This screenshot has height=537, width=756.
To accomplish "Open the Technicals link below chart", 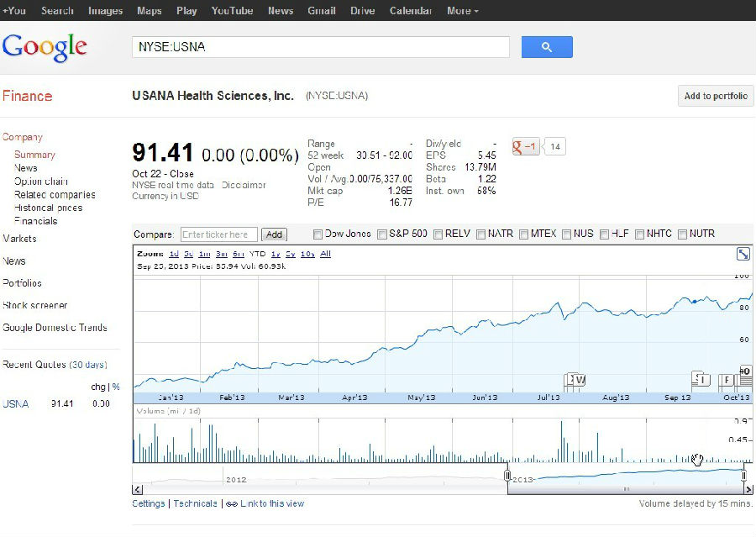I will [195, 503].
